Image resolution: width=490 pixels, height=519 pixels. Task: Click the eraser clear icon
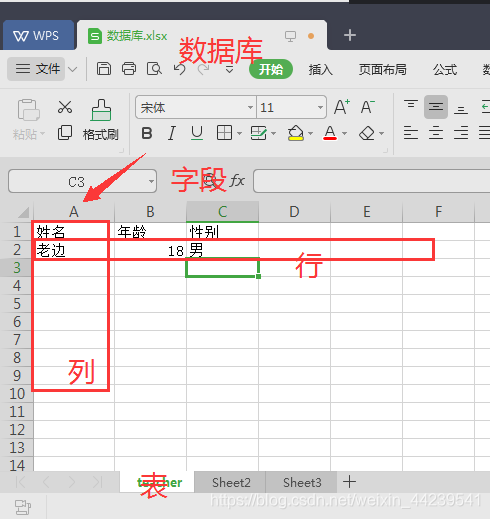(x=367, y=133)
